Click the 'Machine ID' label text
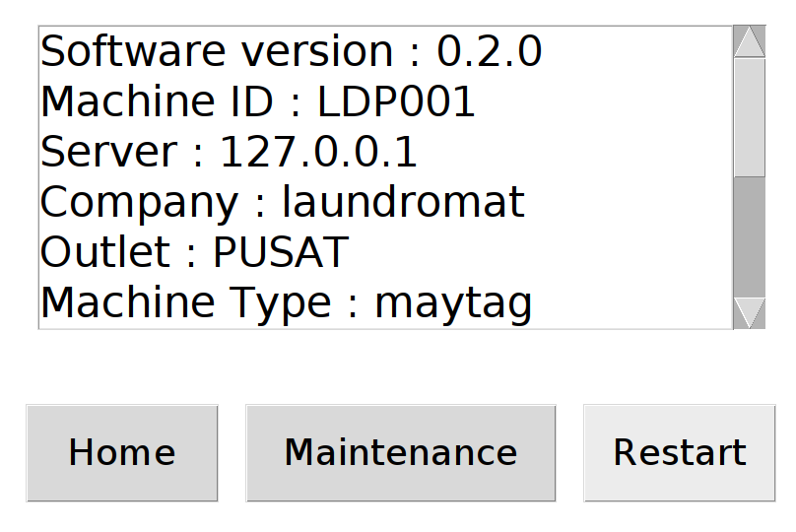 (165, 102)
